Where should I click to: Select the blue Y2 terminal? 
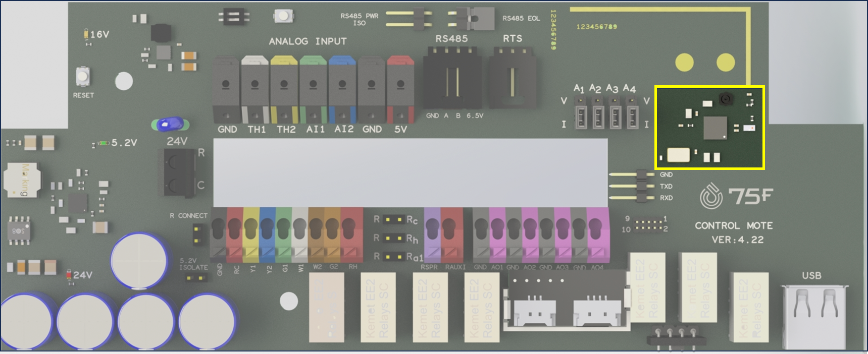tap(267, 234)
